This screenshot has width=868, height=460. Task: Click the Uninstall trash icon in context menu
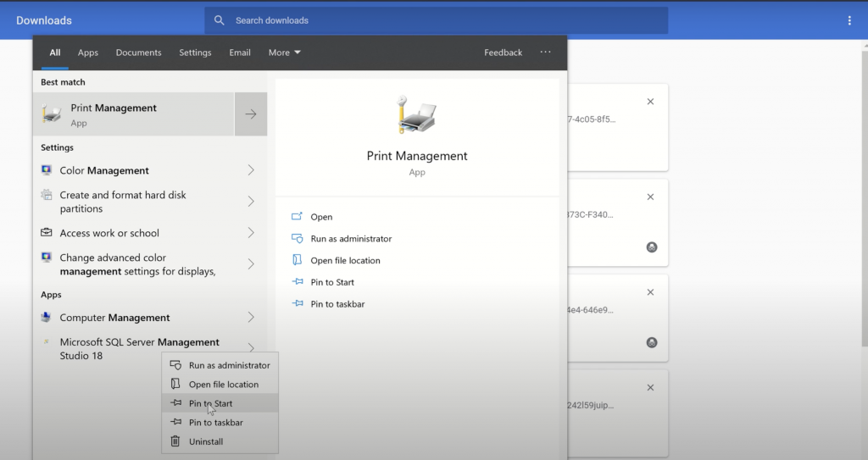click(x=175, y=441)
